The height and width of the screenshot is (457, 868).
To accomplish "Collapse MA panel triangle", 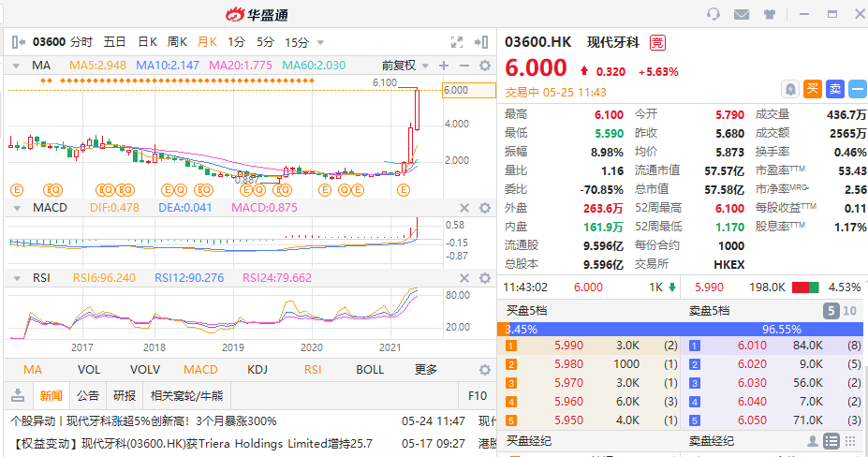I will 16,66.
